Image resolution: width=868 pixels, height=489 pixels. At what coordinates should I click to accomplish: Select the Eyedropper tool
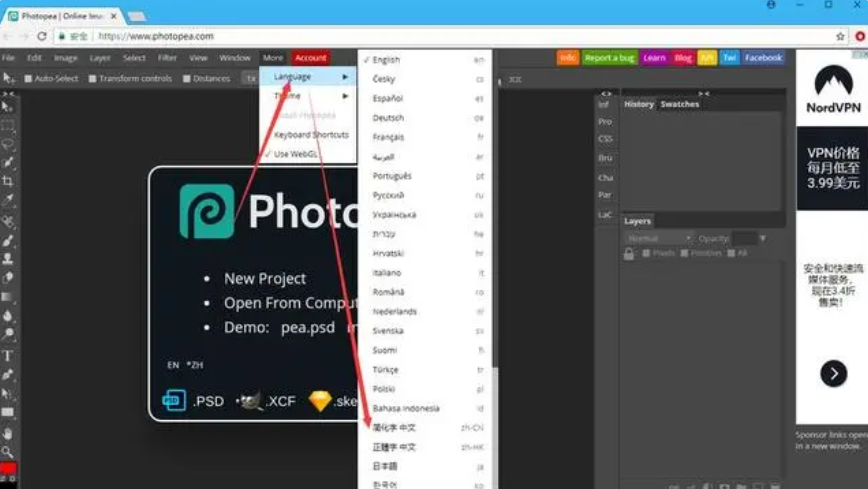coord(7,200)
